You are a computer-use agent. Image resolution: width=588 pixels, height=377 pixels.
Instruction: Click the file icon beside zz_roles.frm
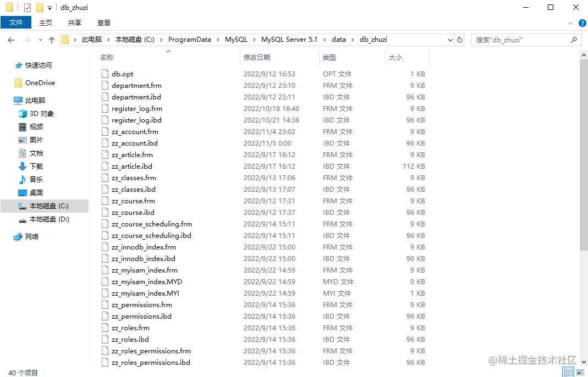click(x=105, y=328)
